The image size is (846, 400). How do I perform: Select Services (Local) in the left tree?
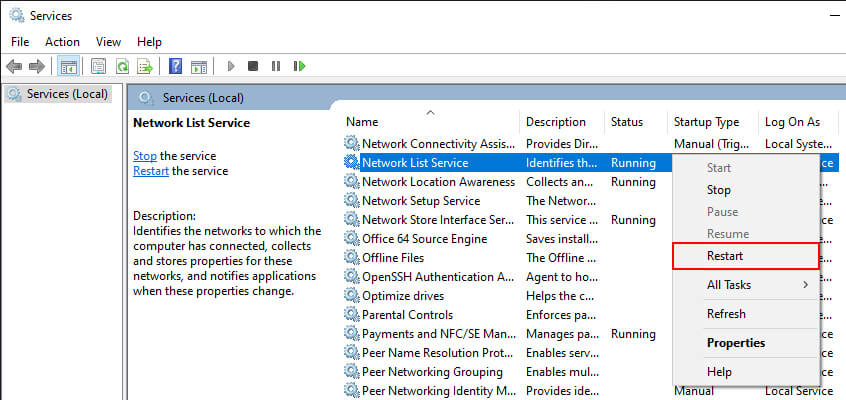(66, 94)
